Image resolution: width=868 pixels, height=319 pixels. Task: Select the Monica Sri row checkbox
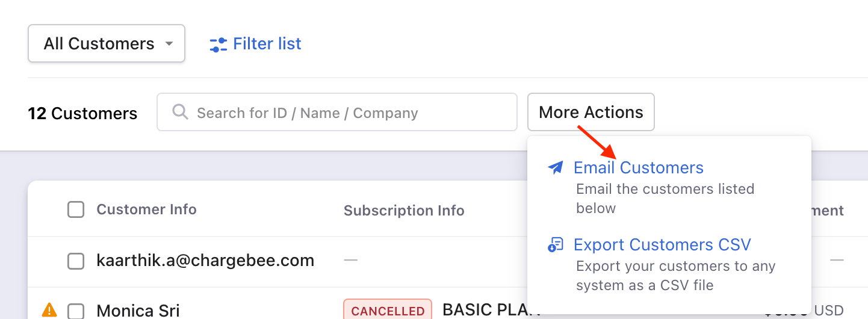click(76, 311)
